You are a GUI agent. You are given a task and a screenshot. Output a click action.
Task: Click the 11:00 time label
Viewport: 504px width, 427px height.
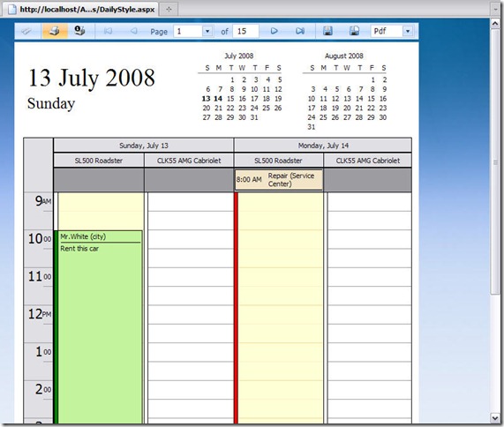click(x=40, y=276)
